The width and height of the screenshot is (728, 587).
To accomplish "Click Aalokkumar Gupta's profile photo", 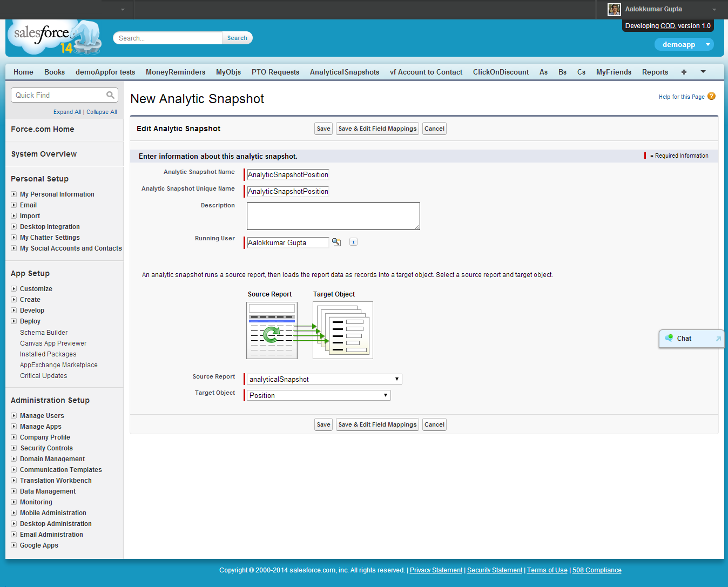I will pyautogui.click(x=614, y=9).
